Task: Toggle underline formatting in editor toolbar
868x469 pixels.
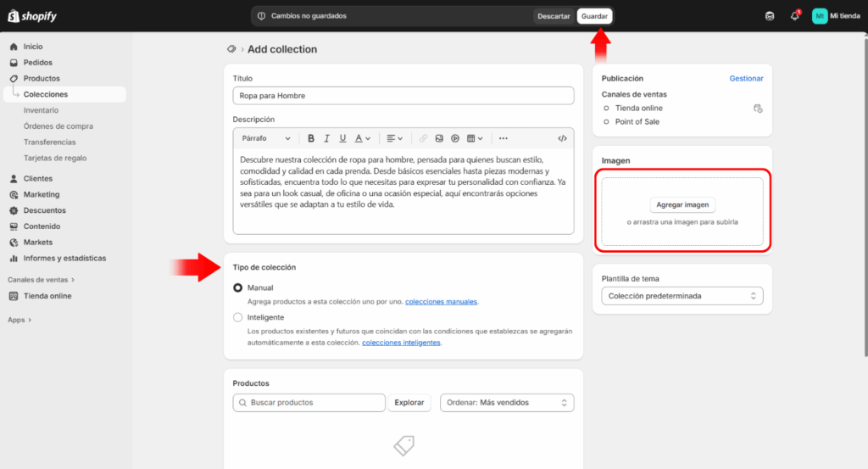Action: (342, 138)
